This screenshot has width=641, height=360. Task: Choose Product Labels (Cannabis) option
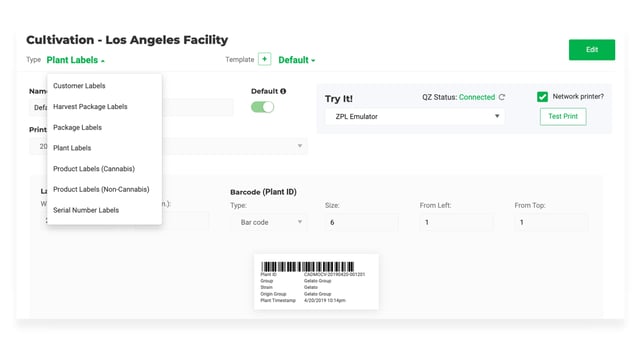(94, 169)
